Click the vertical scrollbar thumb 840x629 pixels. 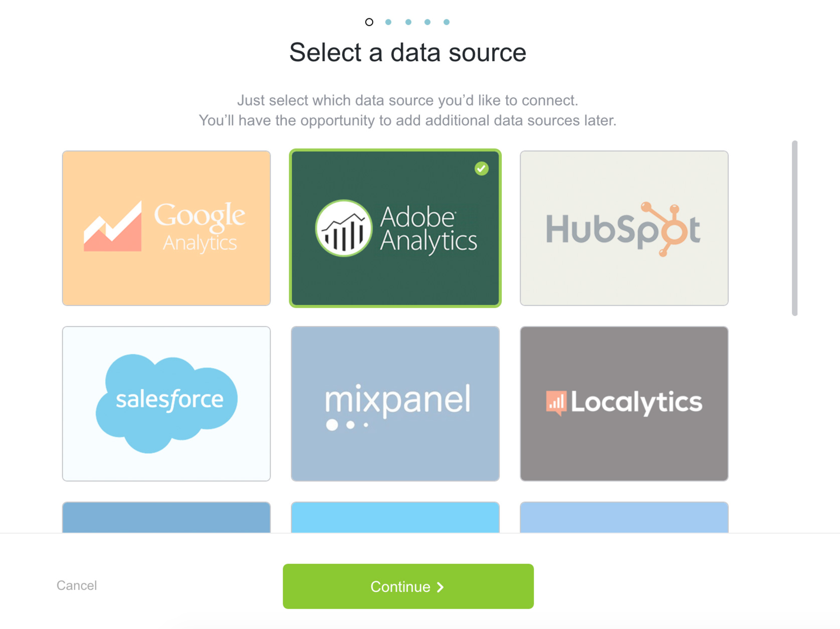(794, 228)
